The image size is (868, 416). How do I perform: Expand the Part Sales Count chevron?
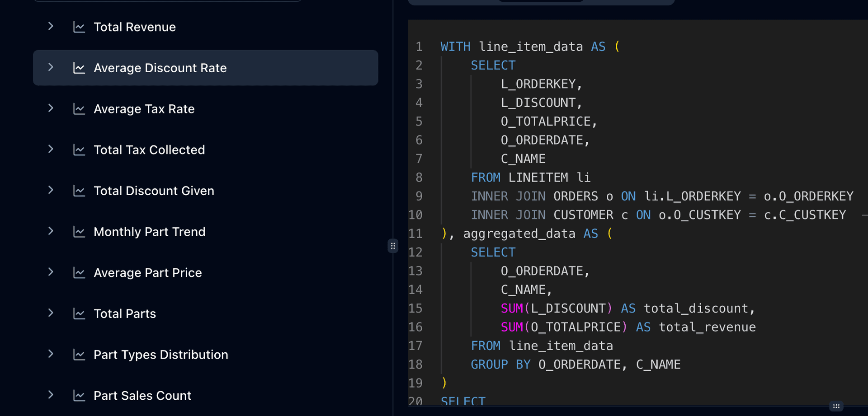(51, 395)
